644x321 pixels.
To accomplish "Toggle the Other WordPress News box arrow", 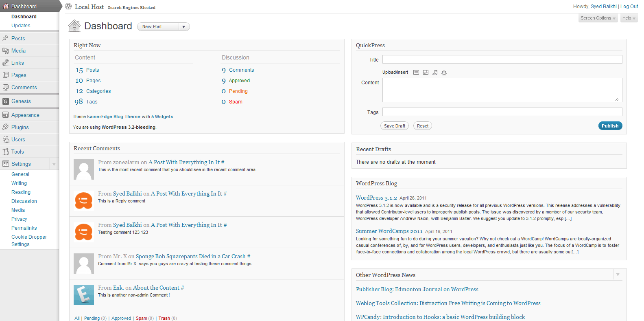I will 618,275.
